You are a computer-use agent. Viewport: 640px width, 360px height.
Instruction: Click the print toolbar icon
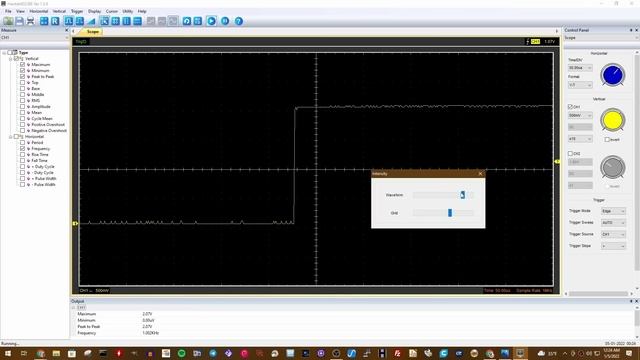pos(30,21)
